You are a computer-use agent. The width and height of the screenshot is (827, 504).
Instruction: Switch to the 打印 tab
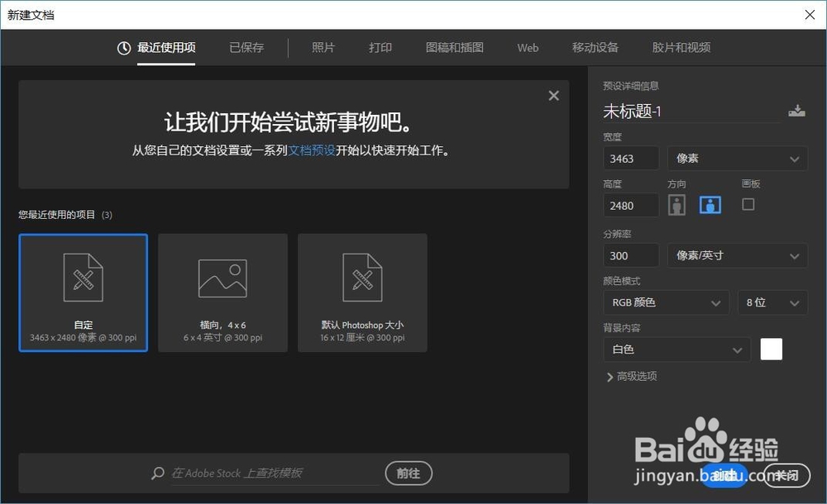point(380,48)
